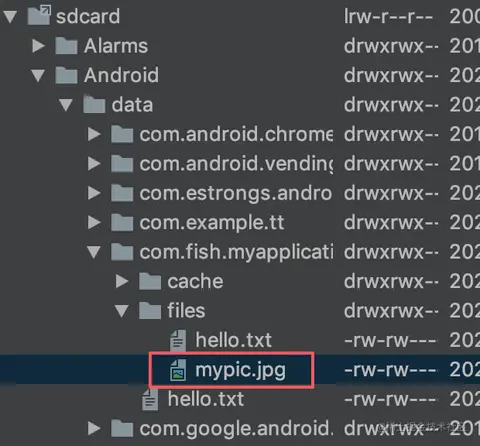Click com.estrongs.andro folder icon
480x446 pixels.
pos(122,193)
